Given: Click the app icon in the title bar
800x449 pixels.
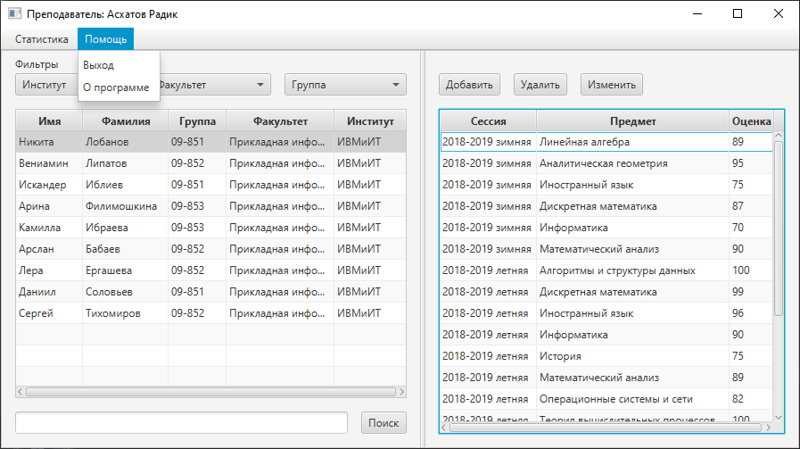Looking at the screenshot, I should click(14, 14).
